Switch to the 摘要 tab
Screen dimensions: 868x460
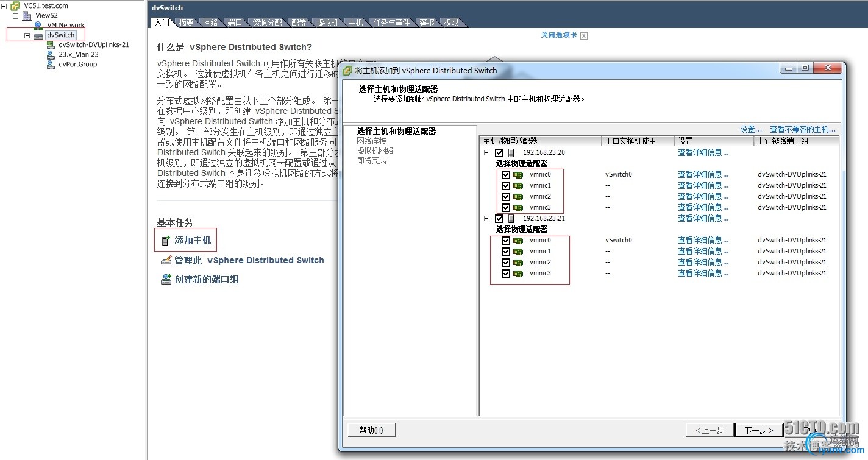coord(186,23)
